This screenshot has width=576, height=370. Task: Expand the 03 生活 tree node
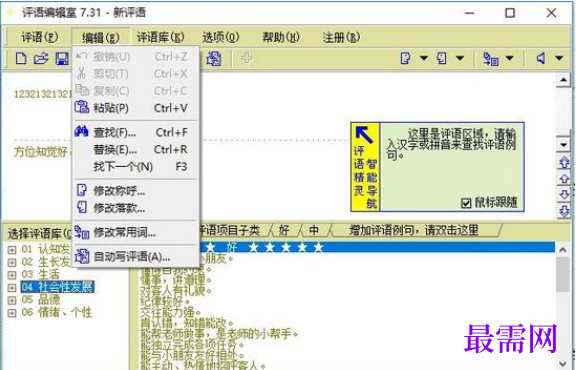[x=12, y=275]
